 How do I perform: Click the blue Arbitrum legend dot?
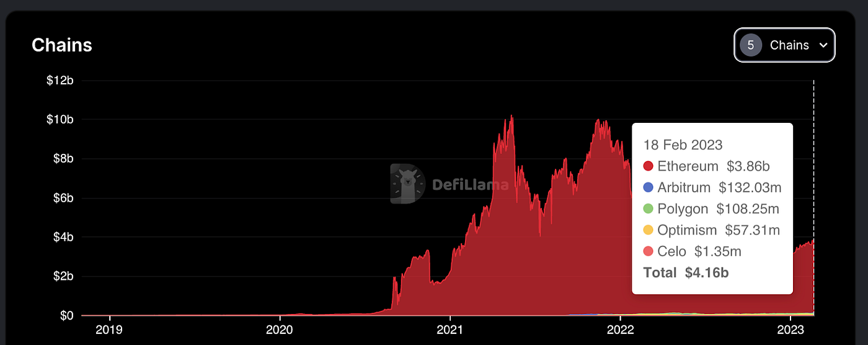coord(649,187)
